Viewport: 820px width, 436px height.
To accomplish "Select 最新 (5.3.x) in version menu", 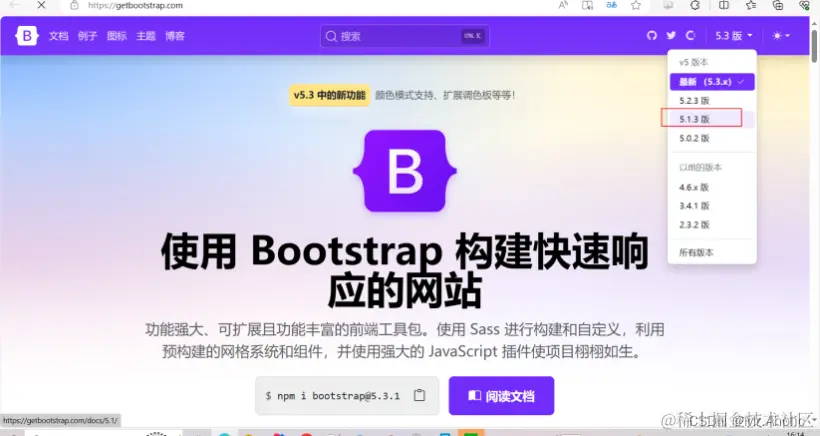I will pyautogui.click(x=712, y=82).
